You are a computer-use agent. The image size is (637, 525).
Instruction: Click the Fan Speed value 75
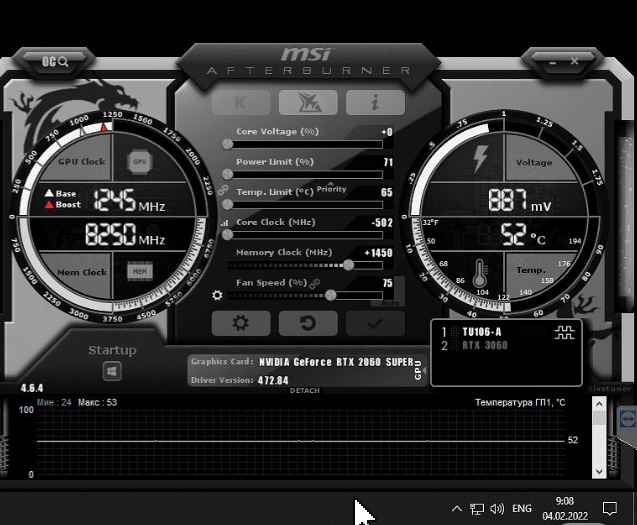click(x=388, y=283)
